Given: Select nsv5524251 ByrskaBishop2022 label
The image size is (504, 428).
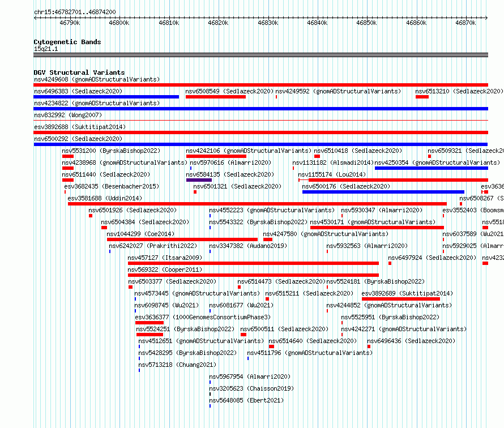Looking at the screenshot, I should (x=185, y=329).
